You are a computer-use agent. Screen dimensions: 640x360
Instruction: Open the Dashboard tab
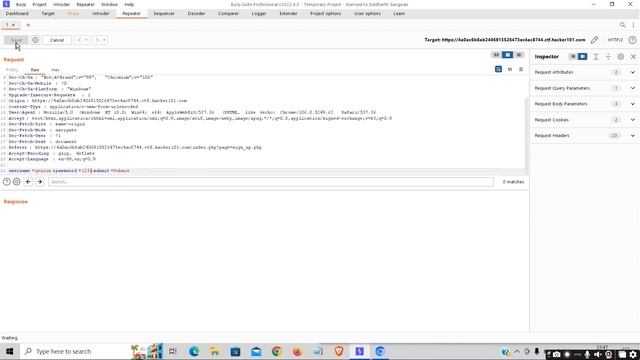coord(17,13)
